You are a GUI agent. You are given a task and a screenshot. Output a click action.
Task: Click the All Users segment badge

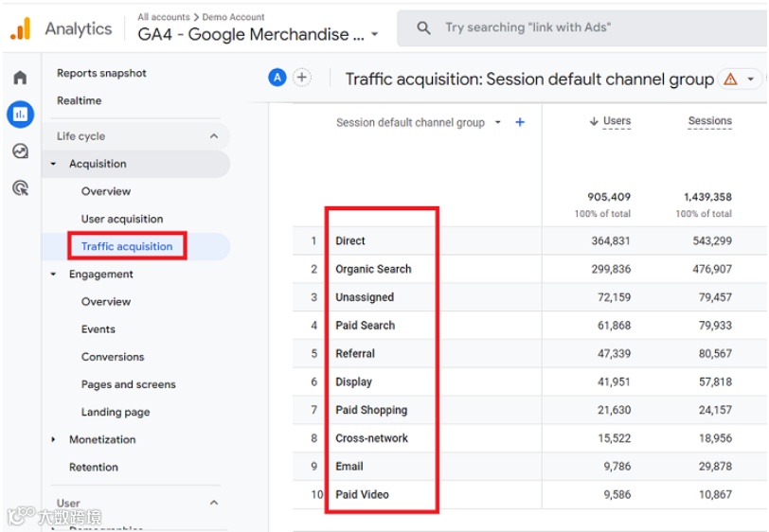[x=277, y=78]
